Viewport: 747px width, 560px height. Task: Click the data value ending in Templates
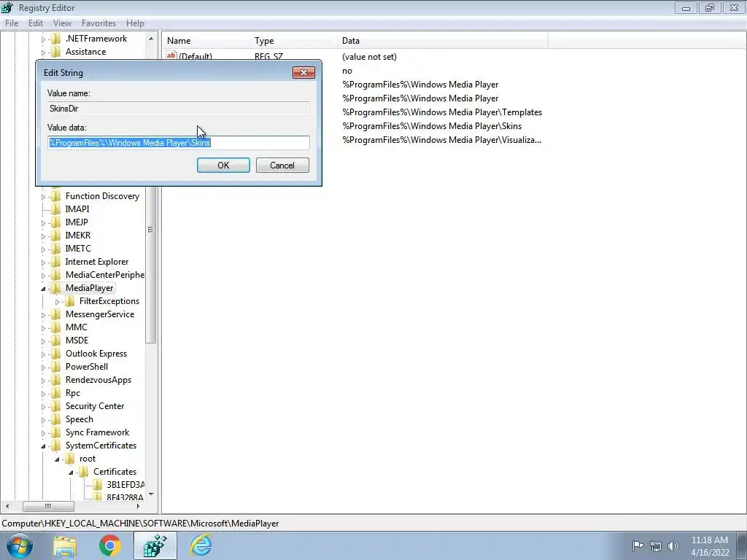pyautogui.click(x=442, y=112)
